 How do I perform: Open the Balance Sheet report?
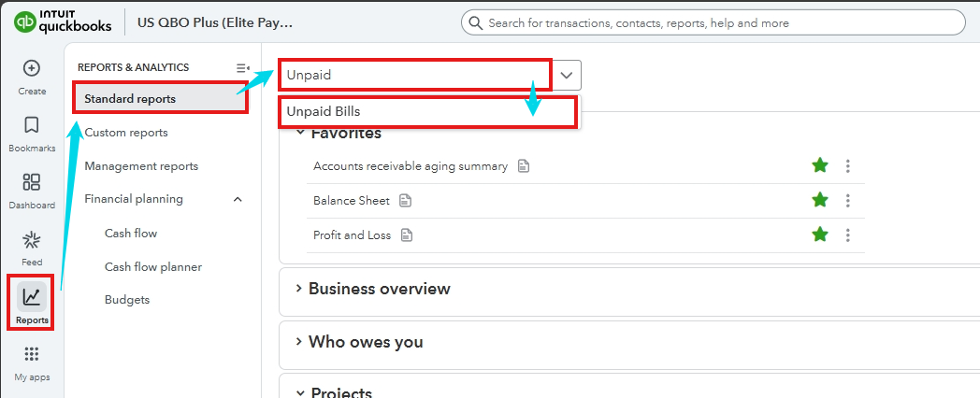click(352, 201)
